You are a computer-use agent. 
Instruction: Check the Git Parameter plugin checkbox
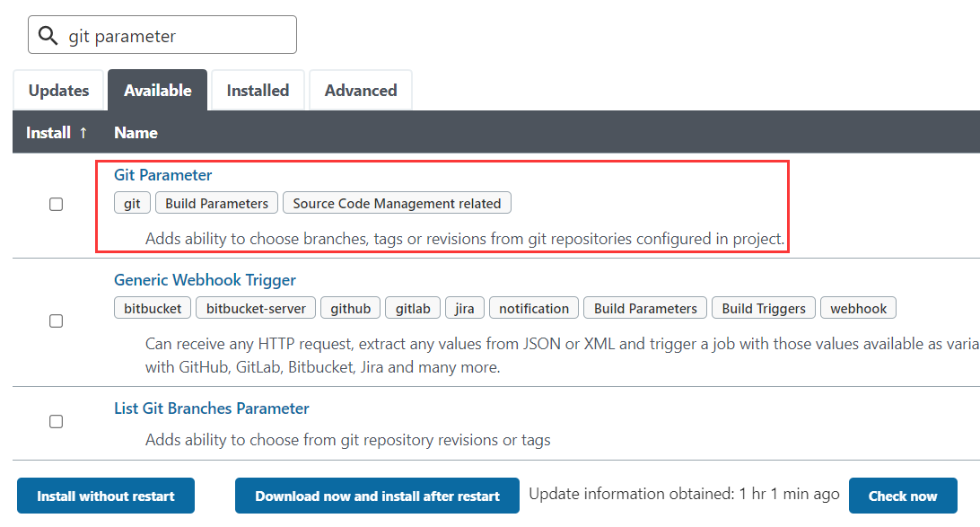click(x=56, y=204)
